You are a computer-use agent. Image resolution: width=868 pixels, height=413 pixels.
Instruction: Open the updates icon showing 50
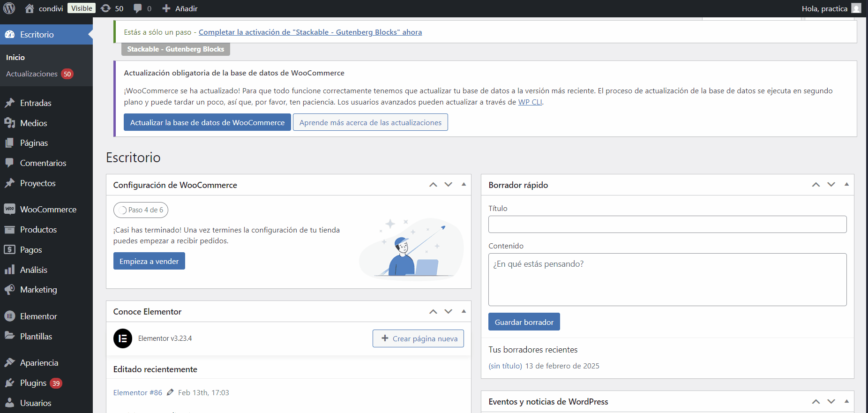106,8
